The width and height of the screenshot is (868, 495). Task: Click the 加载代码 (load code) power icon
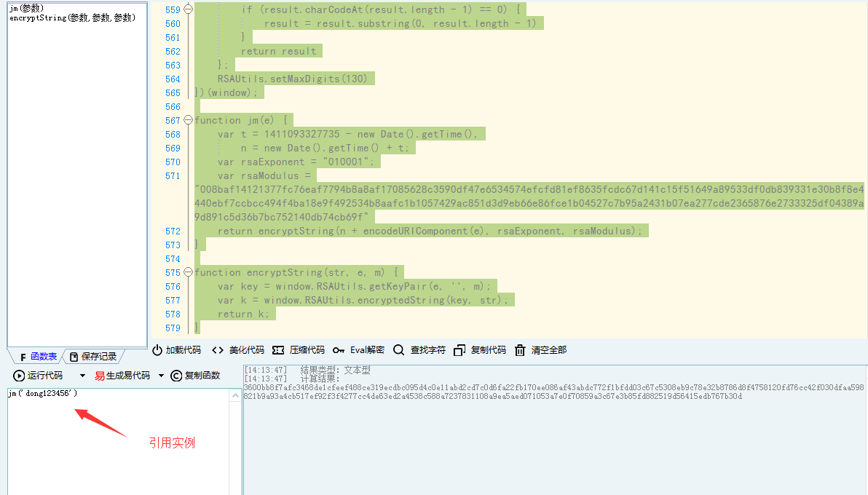(157, 350)
